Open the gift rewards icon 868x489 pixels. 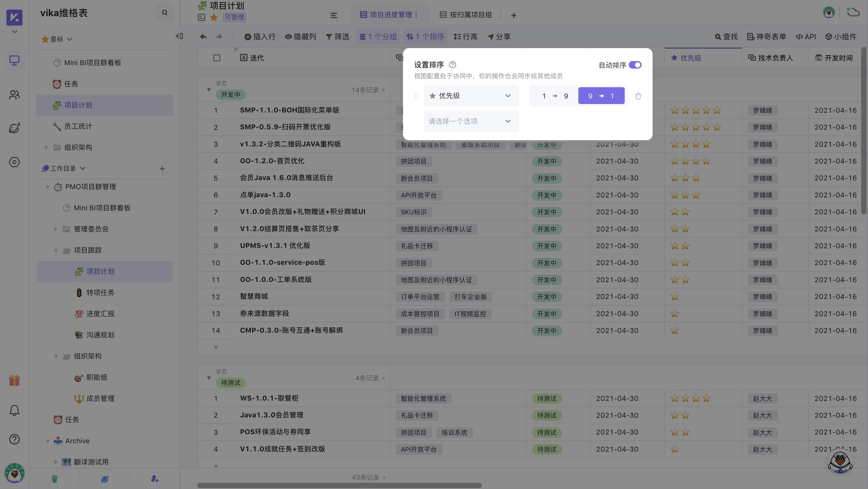point(14,380)
